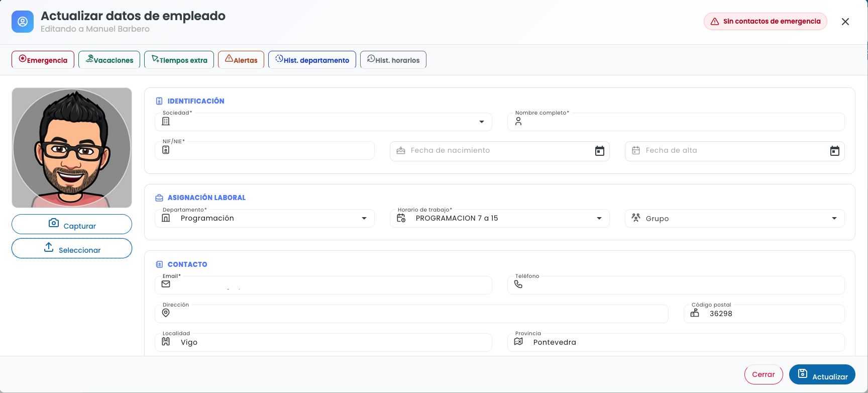Expand the Departamento Programación dropdown
The image size is (868, 393).
tap(364, 218)
